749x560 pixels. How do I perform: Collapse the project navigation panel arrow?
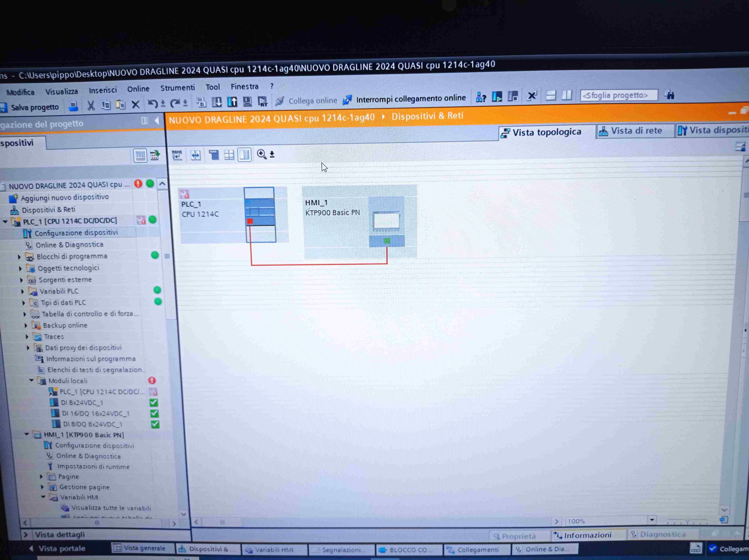tap(157, 121)
